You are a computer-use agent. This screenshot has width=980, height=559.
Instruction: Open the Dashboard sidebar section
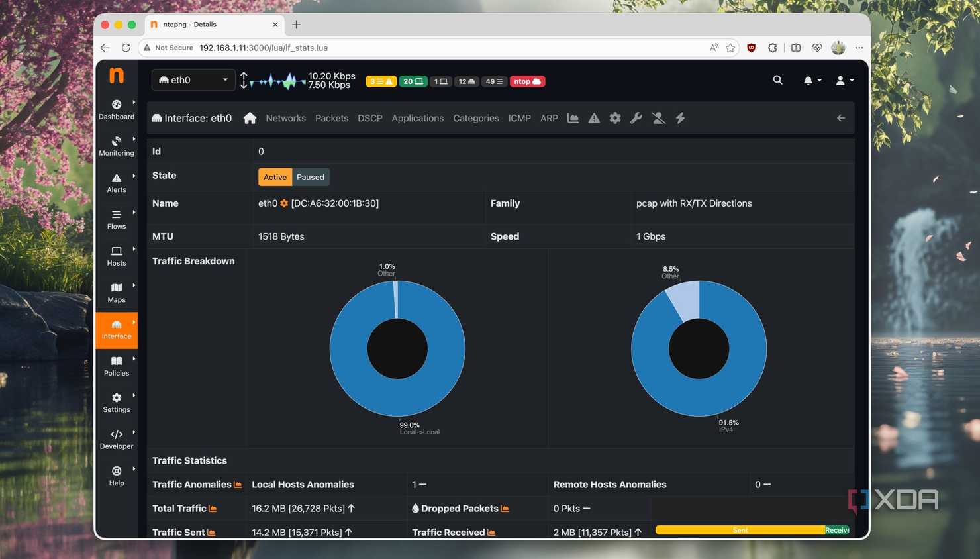(117, 110)
